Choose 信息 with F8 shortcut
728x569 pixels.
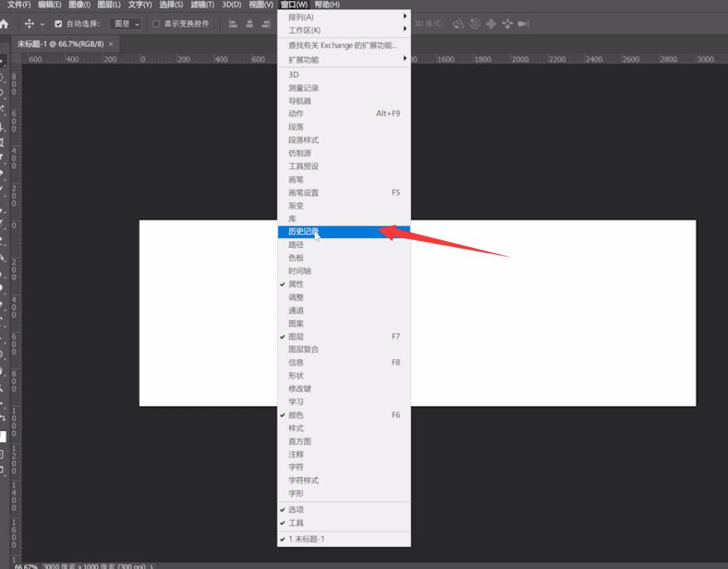[x=343, y=362]
